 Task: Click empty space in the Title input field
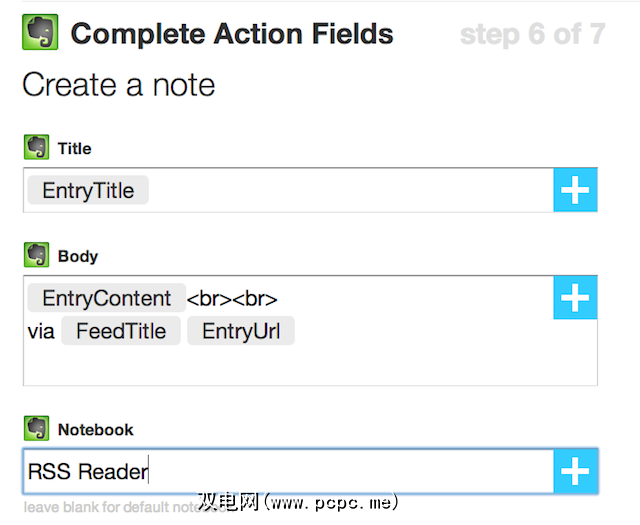[x=350, y=190]
